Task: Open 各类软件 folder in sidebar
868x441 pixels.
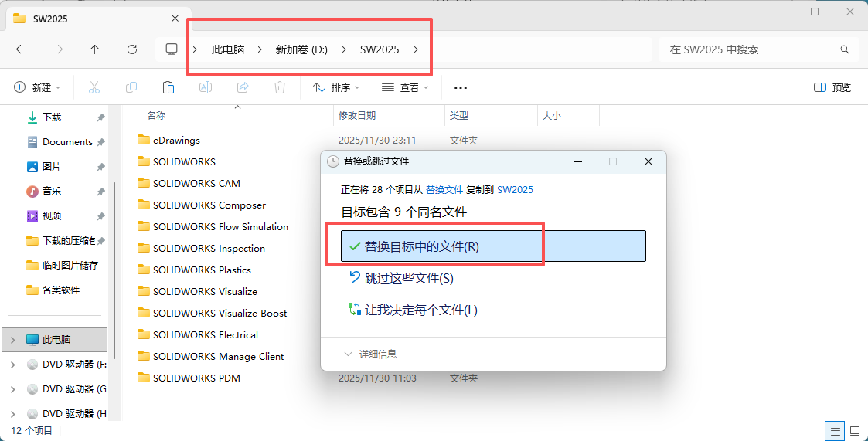Action: tap(53, 290)
